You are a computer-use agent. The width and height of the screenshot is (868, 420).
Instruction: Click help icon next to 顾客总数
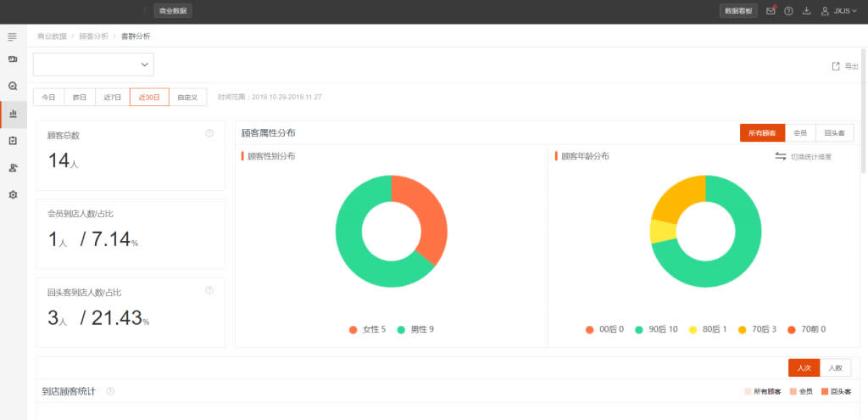coord(209,133)
